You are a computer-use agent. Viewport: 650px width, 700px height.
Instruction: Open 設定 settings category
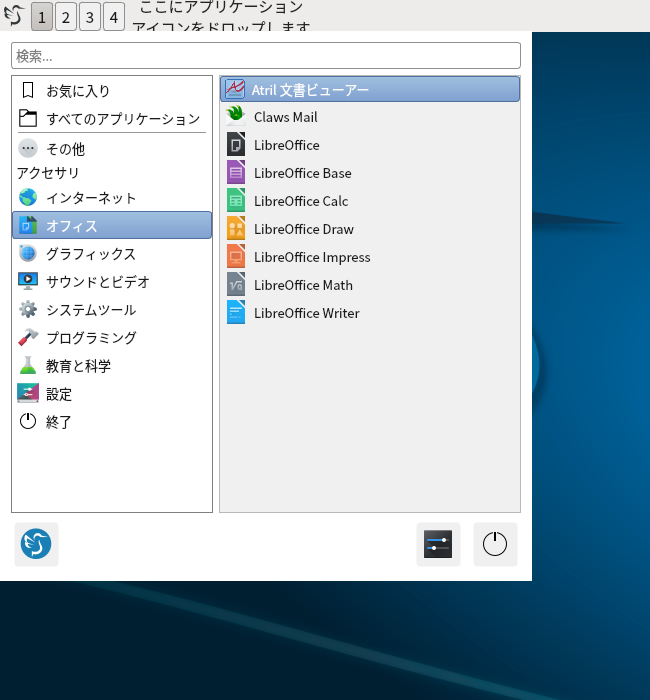tap(112, 394)
